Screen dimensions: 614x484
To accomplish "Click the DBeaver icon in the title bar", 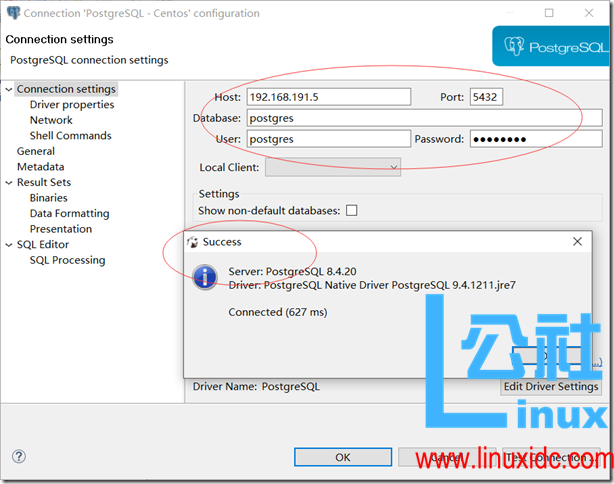I will 11,14.
